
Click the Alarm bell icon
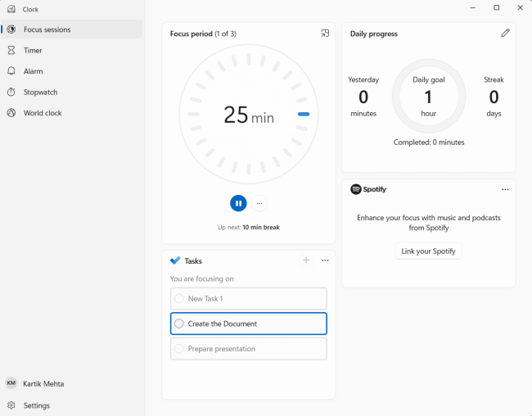pyautogui.click(x=11, y=71)
